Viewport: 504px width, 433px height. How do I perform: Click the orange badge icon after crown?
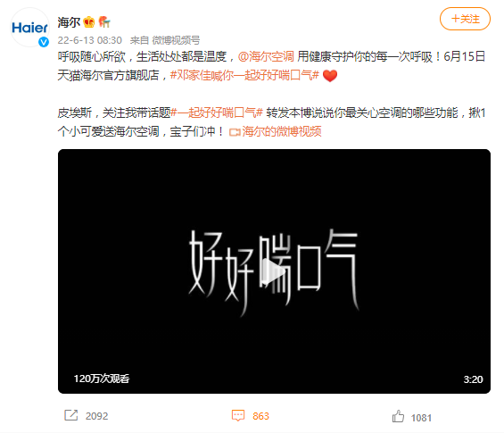click(104, 22)
